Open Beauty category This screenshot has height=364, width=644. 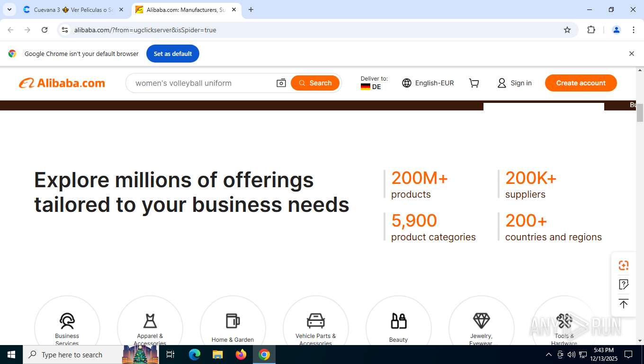[x=398, y=328]
